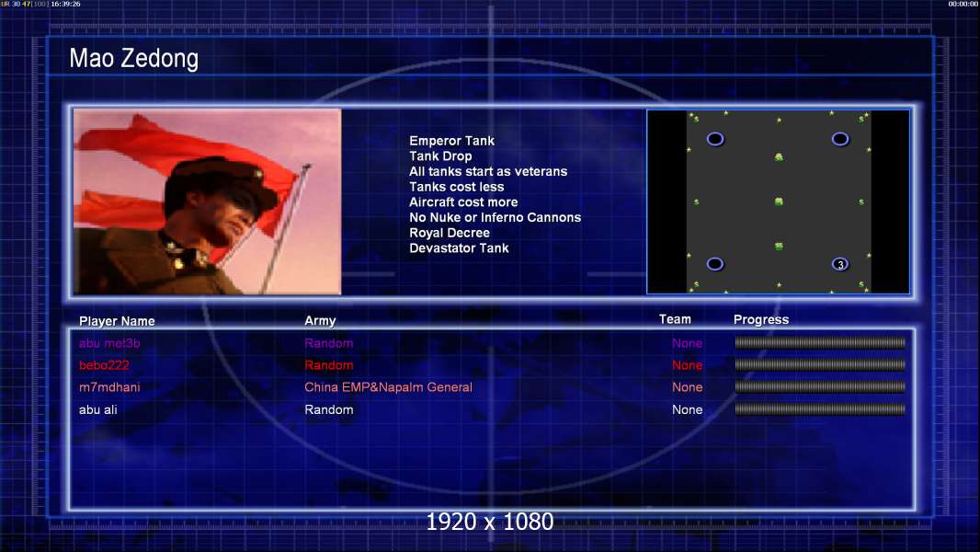The image size is (980, 552).
Task: Select player name abu met3b
Action: click(x=109, y=343)
